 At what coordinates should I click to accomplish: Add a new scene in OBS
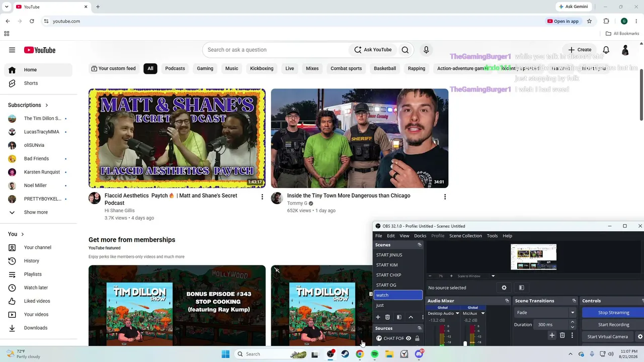[x=378, y=317]
